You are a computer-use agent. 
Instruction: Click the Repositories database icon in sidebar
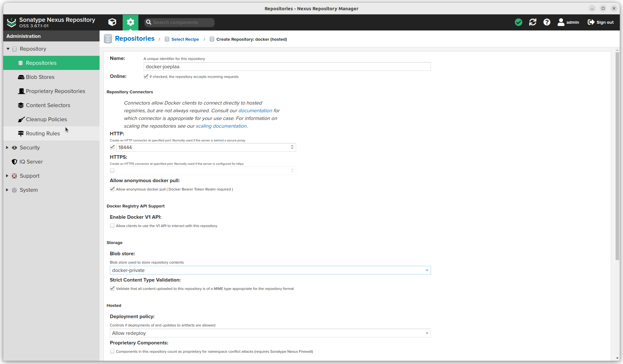click(21, 63)
